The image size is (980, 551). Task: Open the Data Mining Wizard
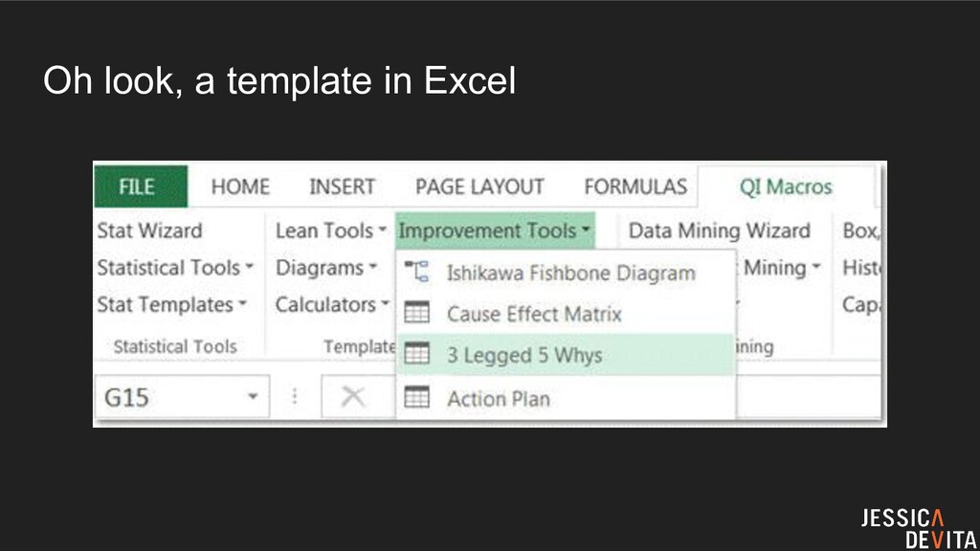tap(719, 231)
